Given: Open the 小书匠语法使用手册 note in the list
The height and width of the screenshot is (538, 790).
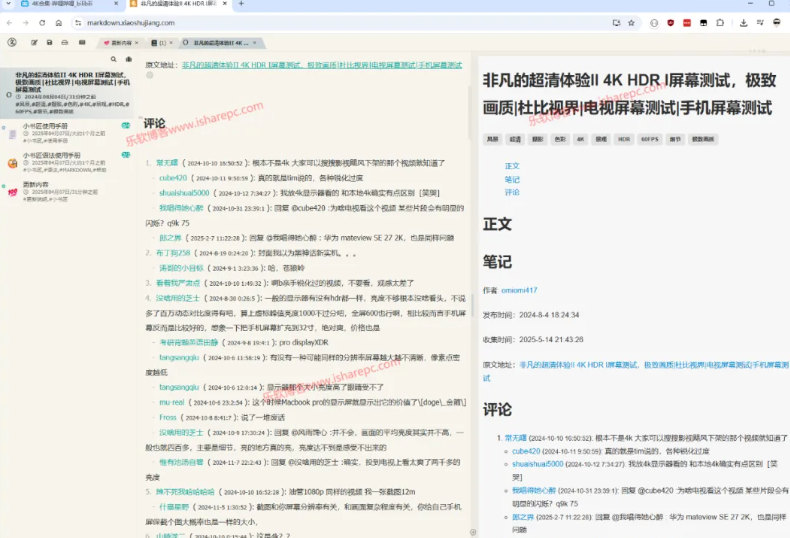Looking at the screenshot, I should click(x=68, y=163).
